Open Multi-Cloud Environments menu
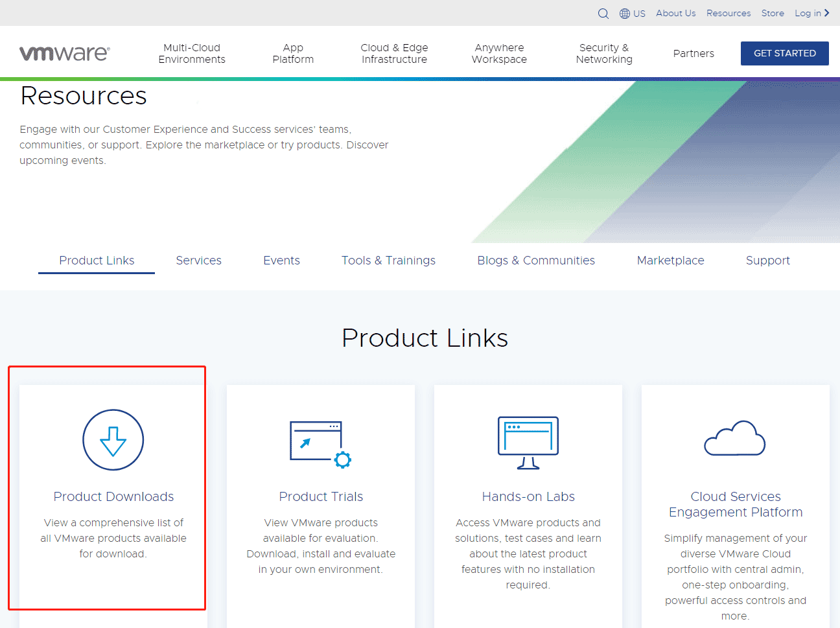Viewport: 840px width, 628px height. coord(192,53)
